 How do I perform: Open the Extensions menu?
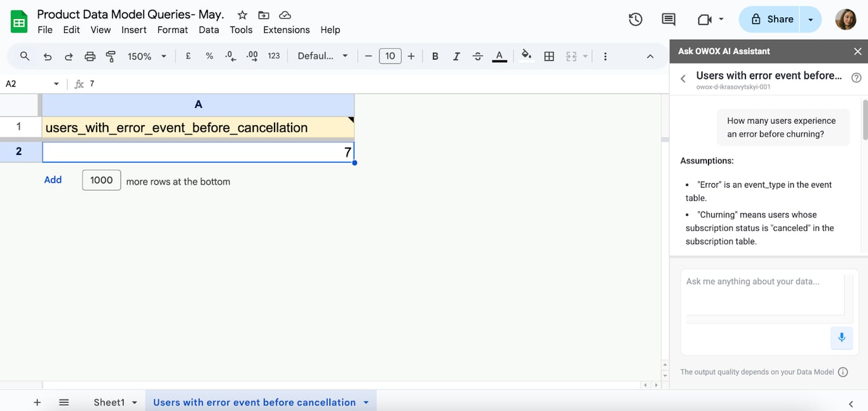tap(287, 30)
